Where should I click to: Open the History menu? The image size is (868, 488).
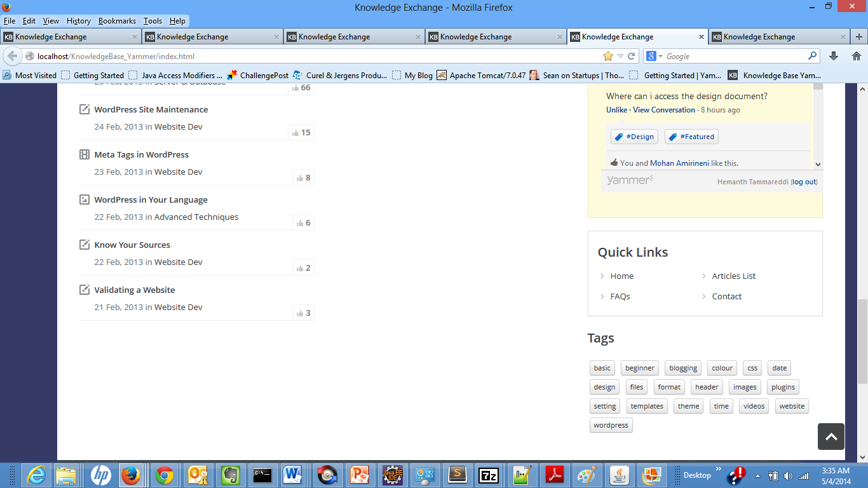[79, 21]
